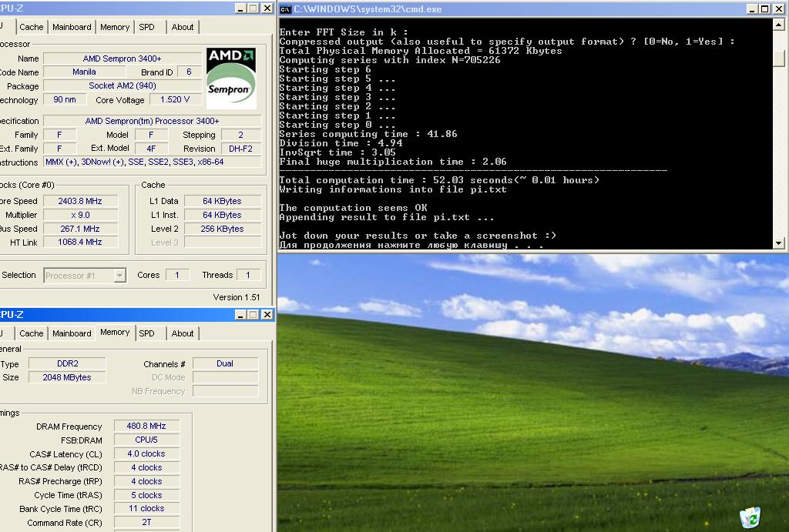Click the Bus Speed value '267.1 MHz'
This screenshot has width=789, height=532.
(x=80, y=229)
